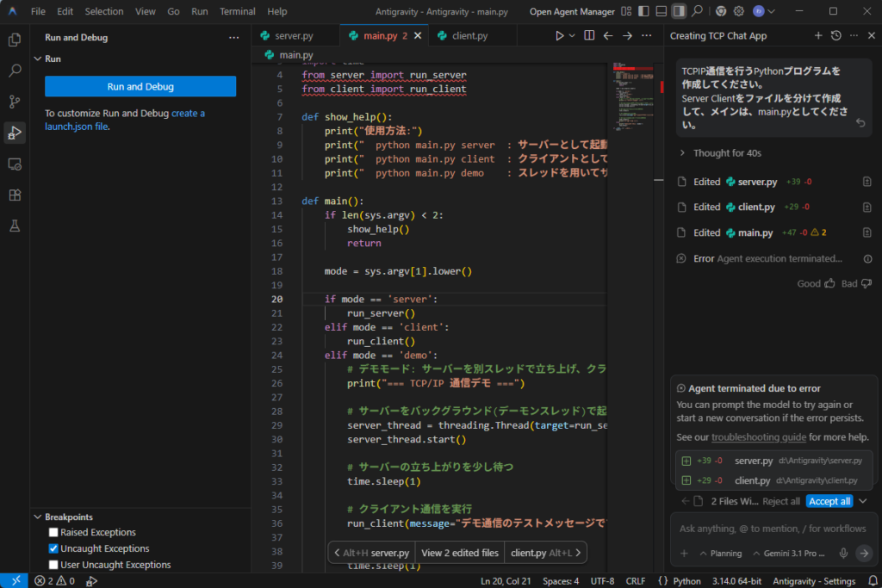Click the Accept all button
This screenshot has width=882, height=588.
(829, 501)
